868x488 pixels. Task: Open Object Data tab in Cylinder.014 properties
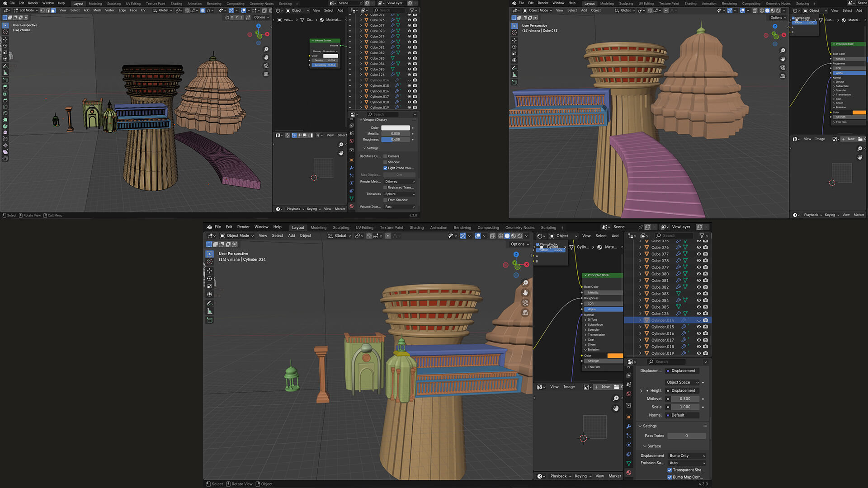click(x=629, y=464)
